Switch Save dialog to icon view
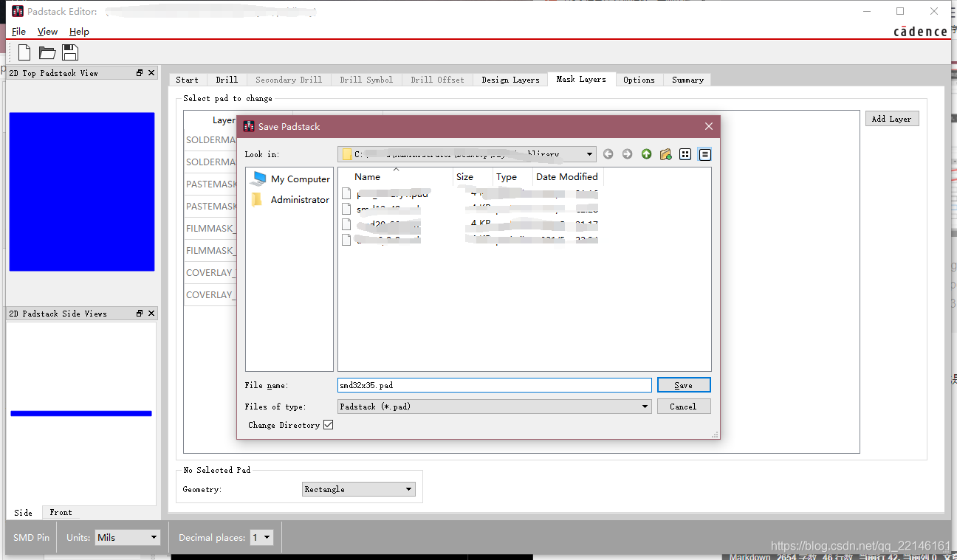The height and width of the screenshot is (560, 957). click(685, 154)
